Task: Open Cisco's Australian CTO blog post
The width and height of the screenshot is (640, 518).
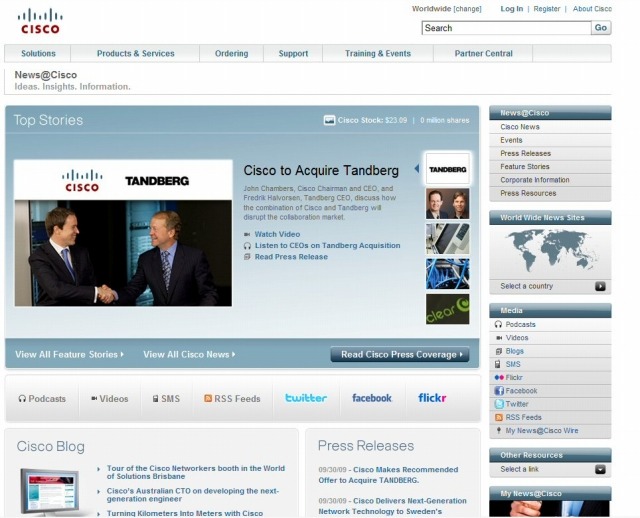Action: pyautogui.click(x=193, y=495)
